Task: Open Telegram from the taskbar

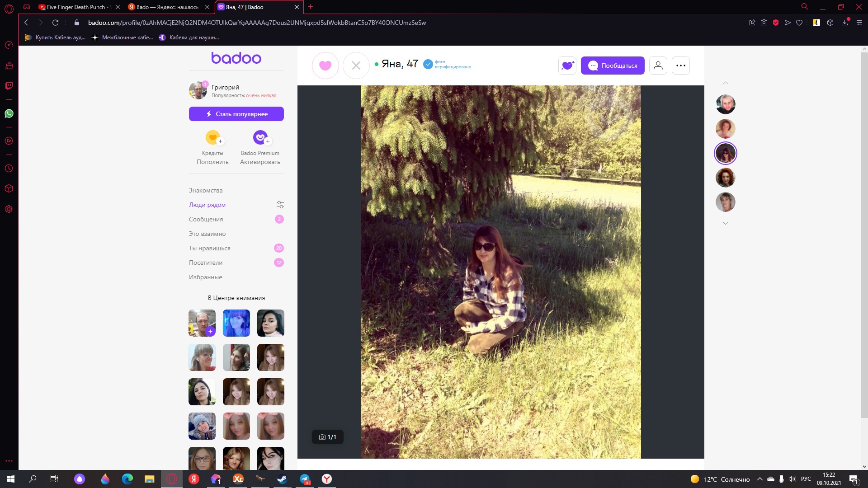Action: click(305, 479)
